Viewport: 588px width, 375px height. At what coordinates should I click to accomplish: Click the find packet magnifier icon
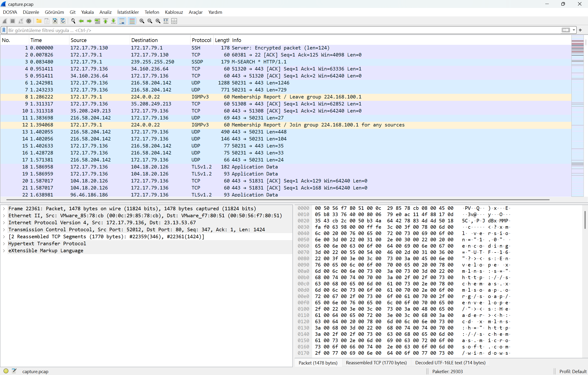click(73, 21)
